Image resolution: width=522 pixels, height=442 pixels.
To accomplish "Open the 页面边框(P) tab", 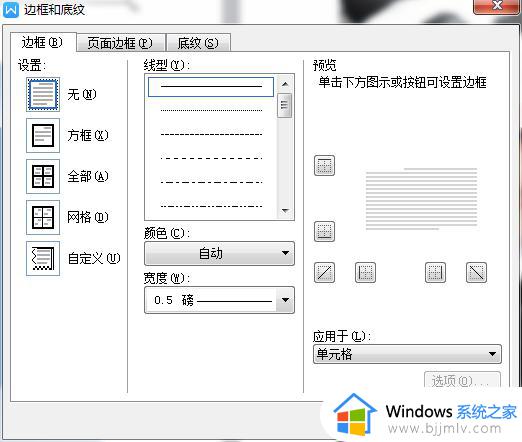I will [120, 43].
